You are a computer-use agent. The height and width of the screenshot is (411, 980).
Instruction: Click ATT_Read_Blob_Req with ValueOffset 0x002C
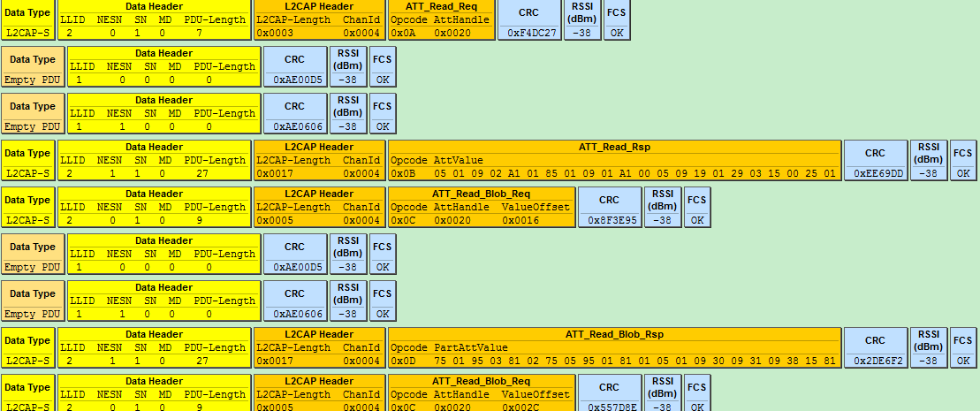(x=481, y=393)
